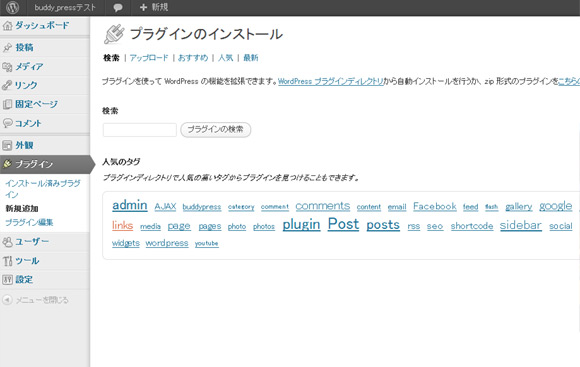Image resolution: width=580 pixels, height=367 pixels.
Task: Open the 投稿 menu
Action: (x=24, y=47)
